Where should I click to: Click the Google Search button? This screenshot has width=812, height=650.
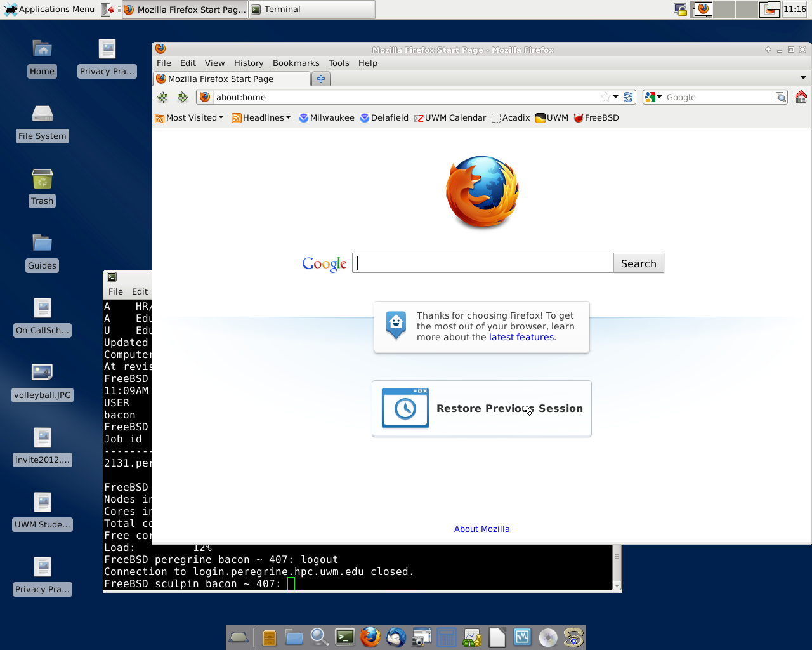(639, 263)
